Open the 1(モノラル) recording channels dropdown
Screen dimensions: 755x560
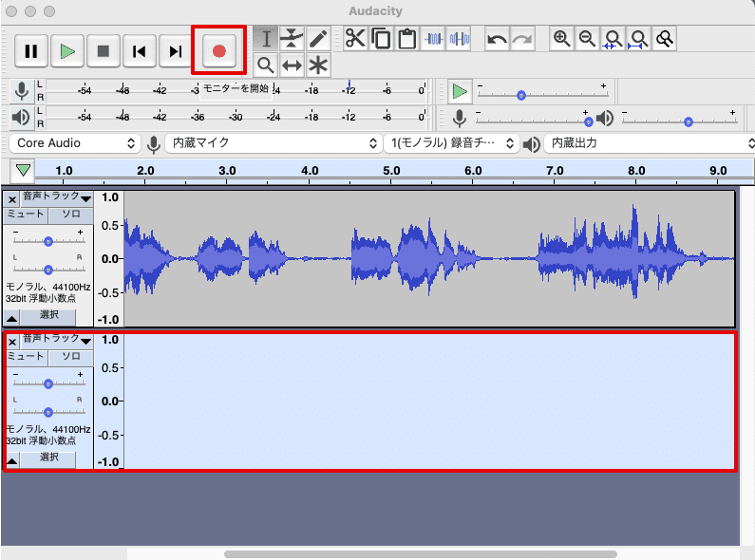[452, 143]
